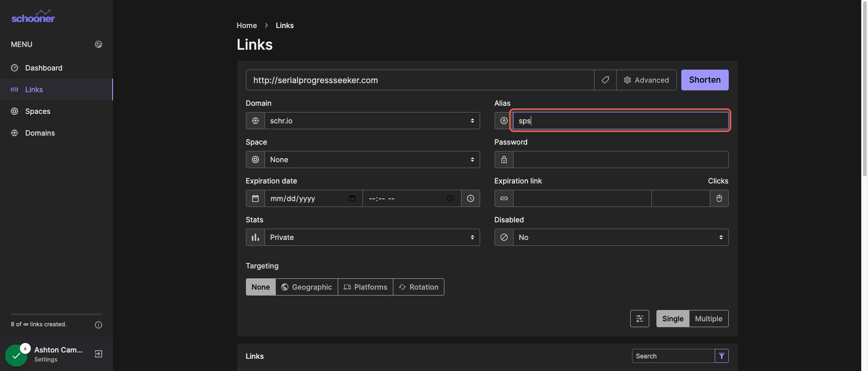The height and width of the screenshot is (371, 868).
Task: Open Links in the sidebar menu
Action: (x=57, y=89)
